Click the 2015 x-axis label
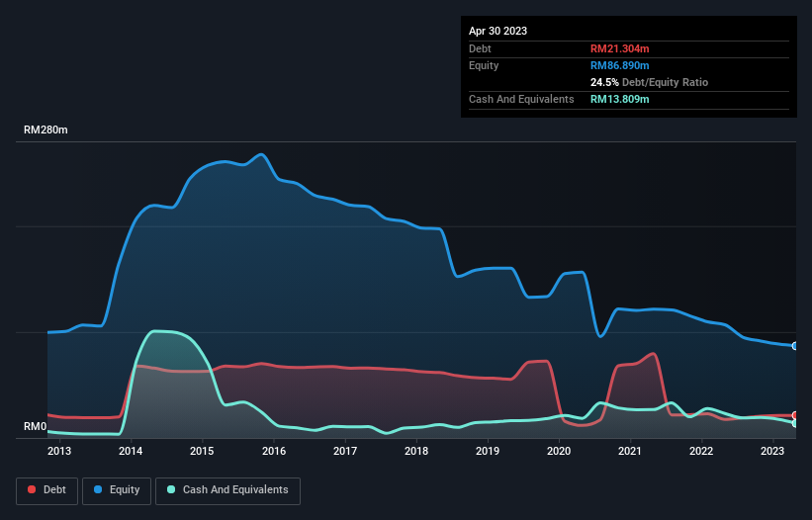The height and width of the screenshot is (520, 812). (x=202, y=451)
